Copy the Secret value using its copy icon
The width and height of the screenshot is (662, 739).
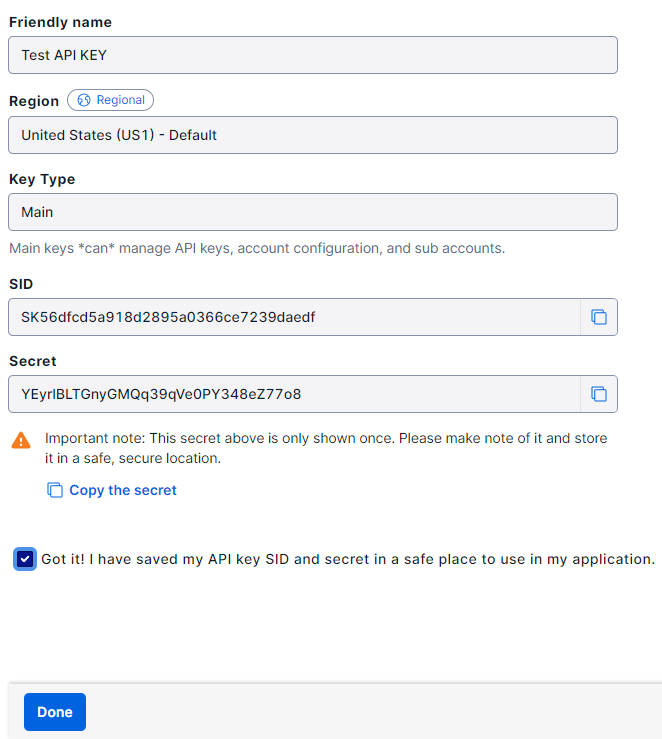tap(599, 394)
